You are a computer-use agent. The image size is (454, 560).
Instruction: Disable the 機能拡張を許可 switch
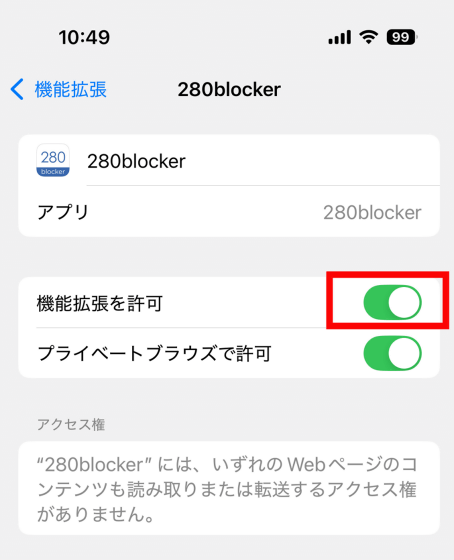click(393, 302)
